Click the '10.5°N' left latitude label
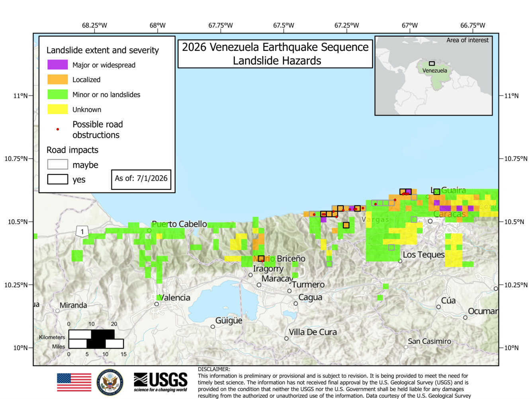Viewport: 532px width, 399px height. click(x=18, y=222)
